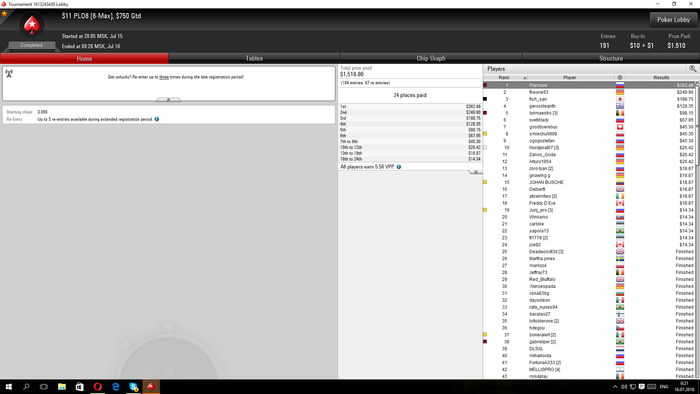Open the Windows Store taskbar icon
700x394 pixels.
point(79,387)
